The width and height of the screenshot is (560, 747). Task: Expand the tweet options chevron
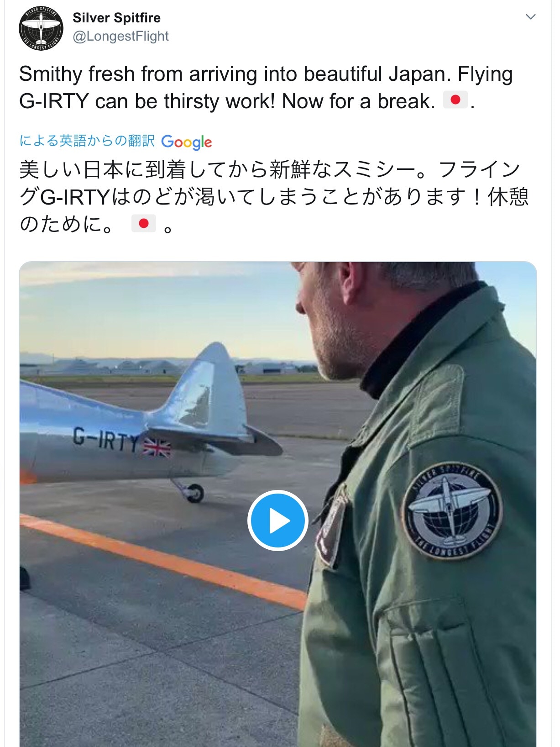pyautogui.click(x=530, y=17)
